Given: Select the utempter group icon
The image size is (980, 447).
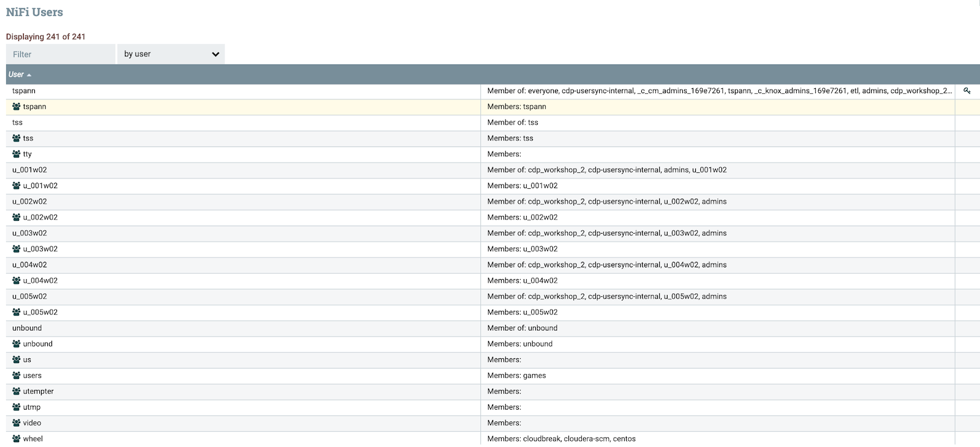Looking at the screenshot, I should [17, 391].
